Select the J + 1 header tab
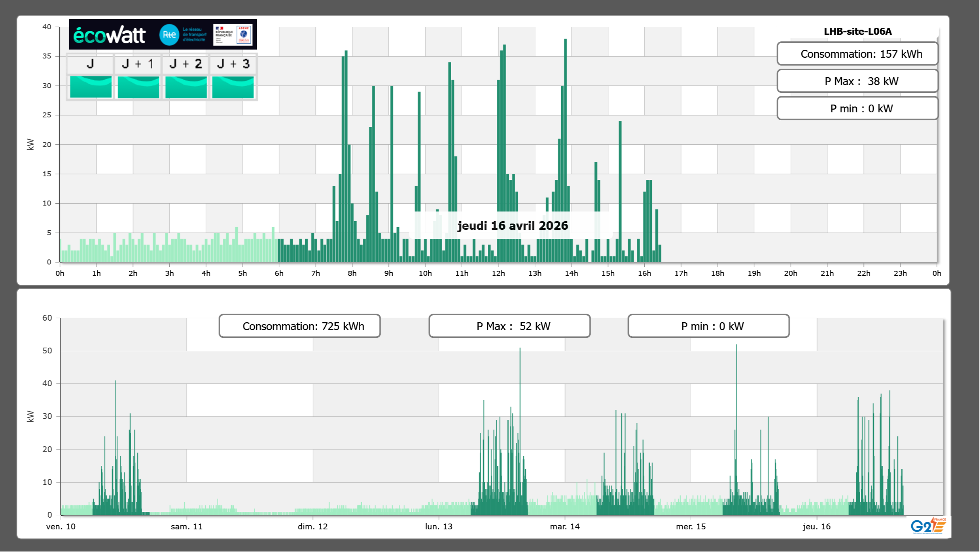Screen dimensions: 980x552 [x=138, y=64]
